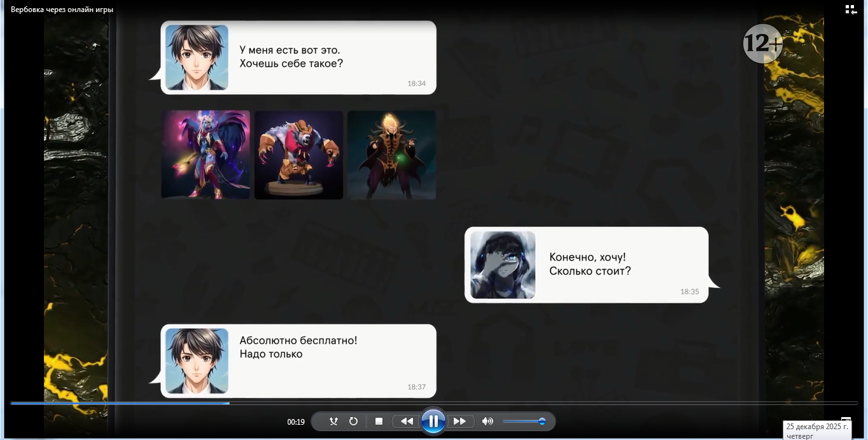Click the next/fast-forward double-arrow button
Screen dimensions: 868x440
459,422
